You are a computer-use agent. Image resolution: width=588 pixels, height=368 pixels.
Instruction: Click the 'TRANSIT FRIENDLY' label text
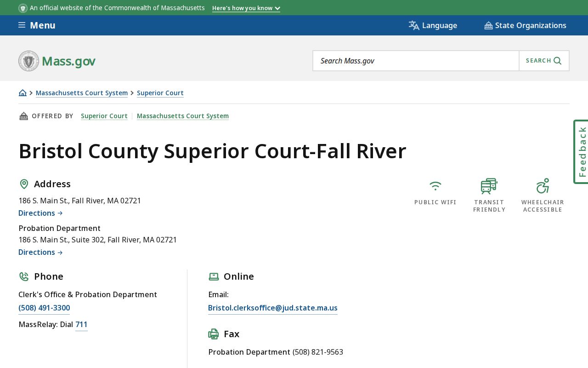coord(489,206)
